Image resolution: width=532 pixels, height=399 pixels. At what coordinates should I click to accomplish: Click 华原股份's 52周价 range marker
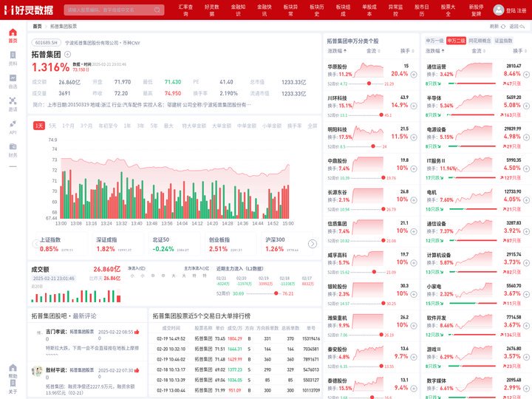pos(369,83)
